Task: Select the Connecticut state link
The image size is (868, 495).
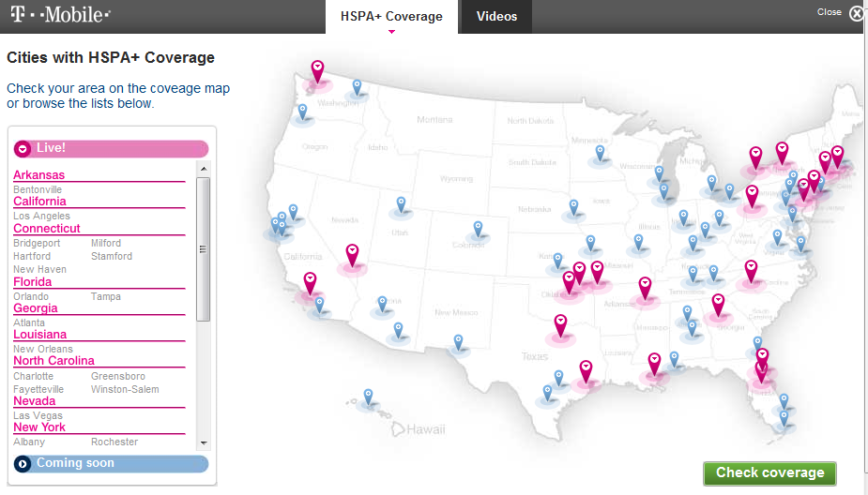Action: tap(47, 229)
